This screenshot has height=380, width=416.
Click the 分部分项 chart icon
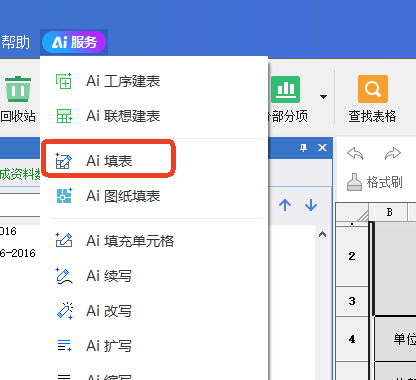click(286, 89)
